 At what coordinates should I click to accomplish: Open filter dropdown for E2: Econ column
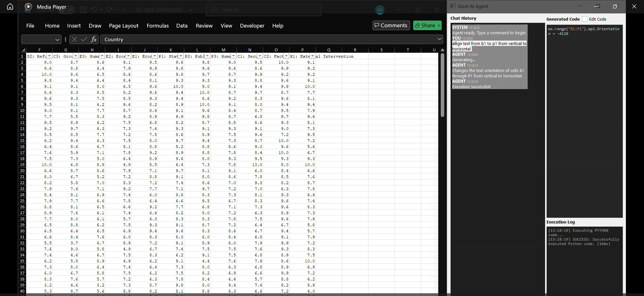(128, 56)
